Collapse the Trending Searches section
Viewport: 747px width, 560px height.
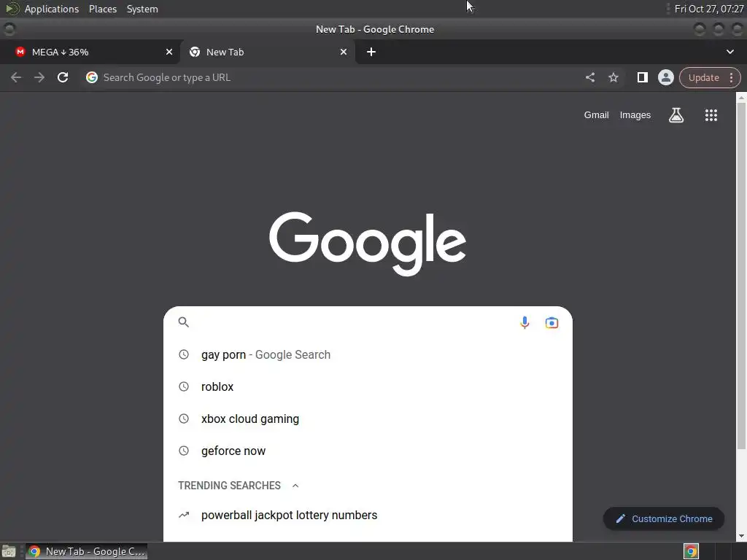tap(295, 486)
